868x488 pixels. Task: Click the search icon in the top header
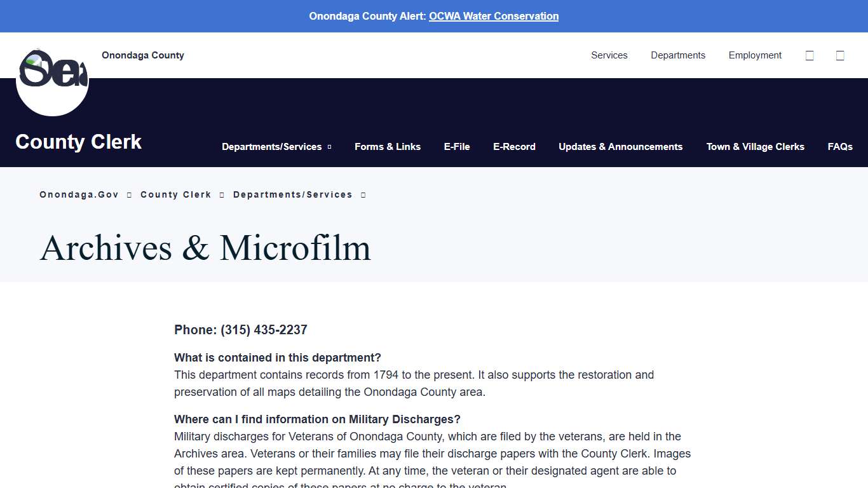coord(810,55)
